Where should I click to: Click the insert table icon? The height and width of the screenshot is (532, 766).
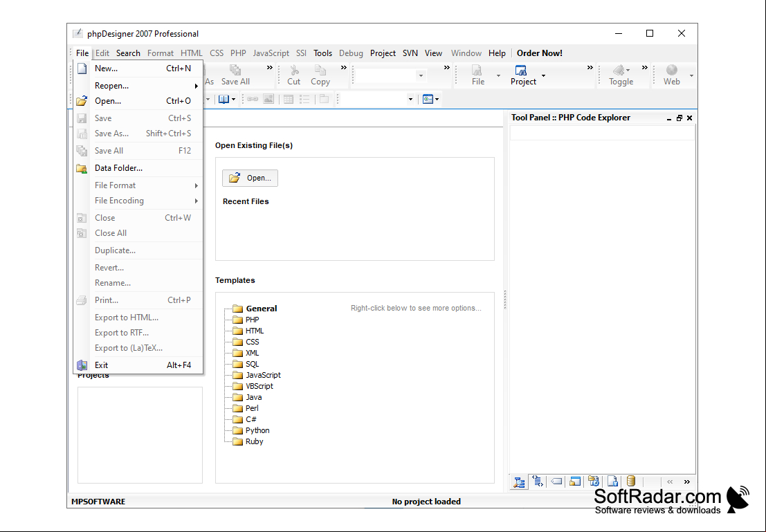pyautogui.click(x=289, y=99)
